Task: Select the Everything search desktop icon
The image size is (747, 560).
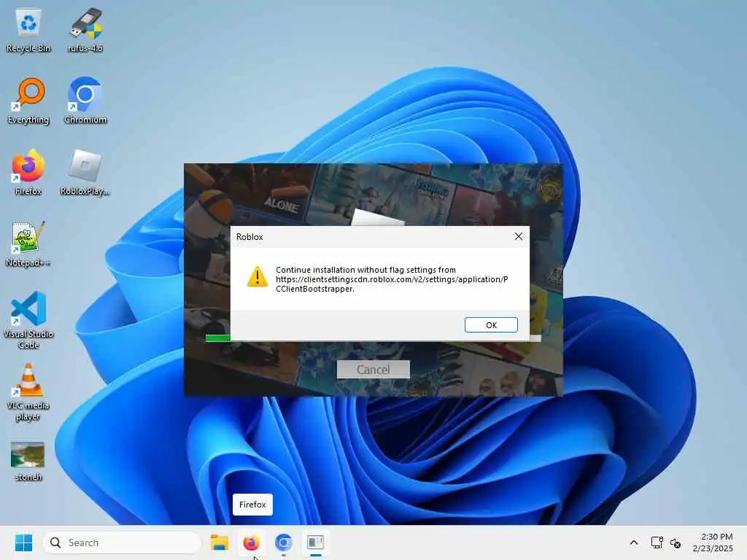Action: 28,101
